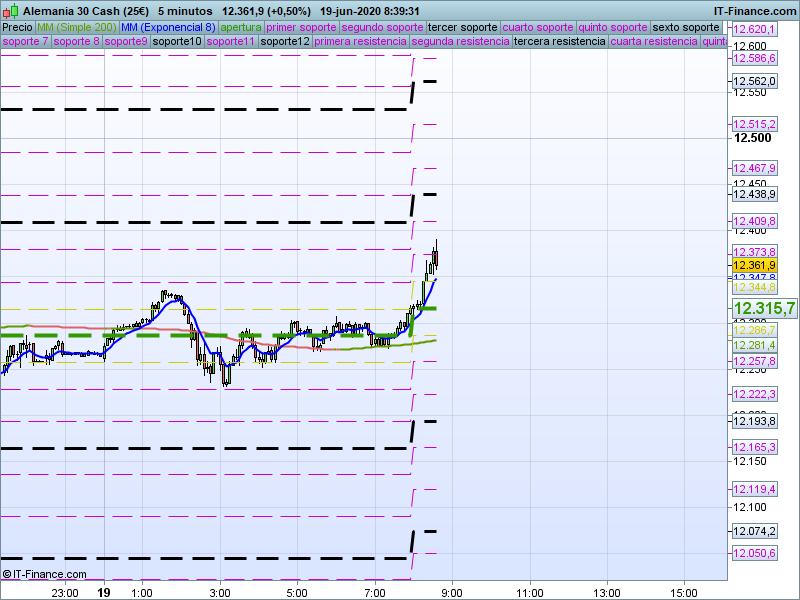Click the candlestick icon beside Alemania 30 Cash
Image resolution: width=800 pixels, height=600 pixels.
(11, 11)
